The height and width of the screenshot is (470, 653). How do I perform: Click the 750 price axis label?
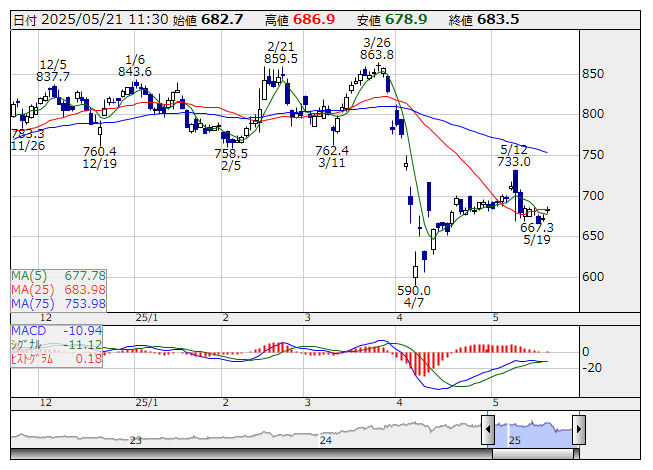coord(593,155)
